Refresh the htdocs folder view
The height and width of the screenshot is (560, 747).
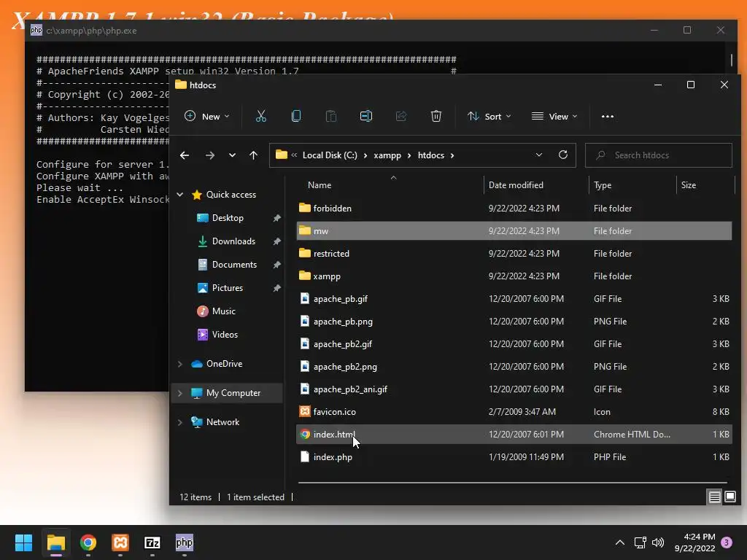(563, 155)
